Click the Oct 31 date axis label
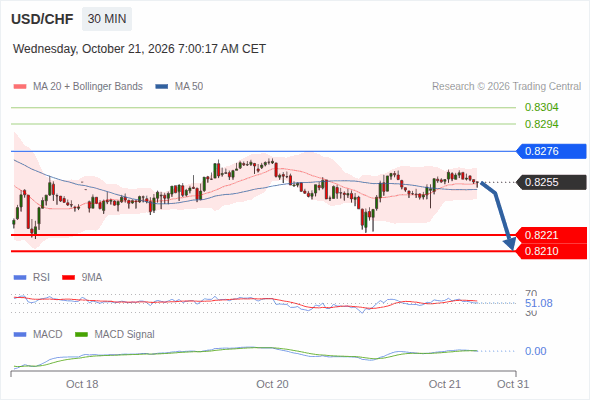 pyautogui.click(x=513, y=384)
